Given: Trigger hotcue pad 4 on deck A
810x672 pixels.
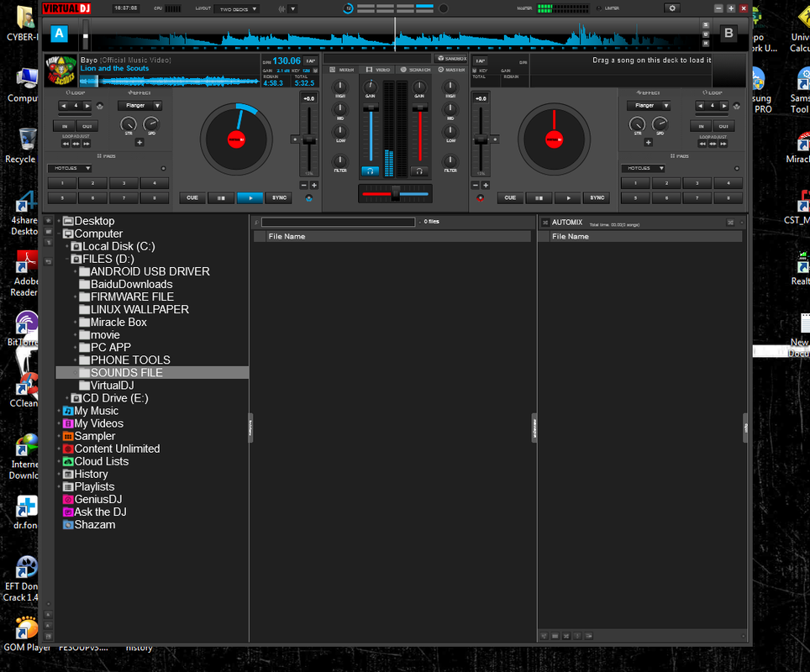Looking at the screenshot, I should coord(155,183).
